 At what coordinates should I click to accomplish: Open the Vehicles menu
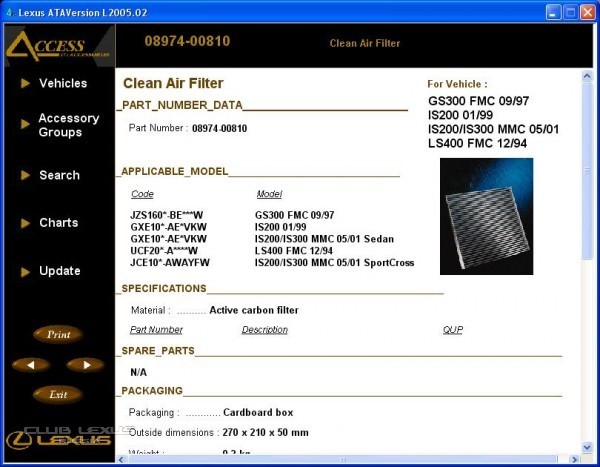63,84
